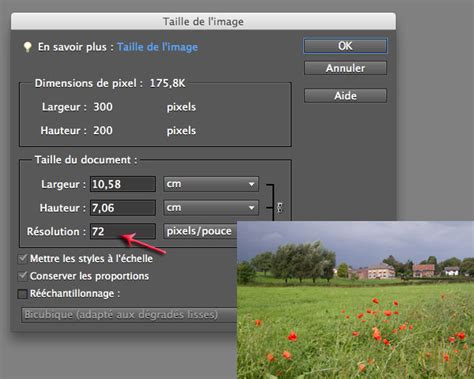Click the chain link proportions icon
Image resolution: width=474 pixels, height=379 pixels.
coord(279,208)
